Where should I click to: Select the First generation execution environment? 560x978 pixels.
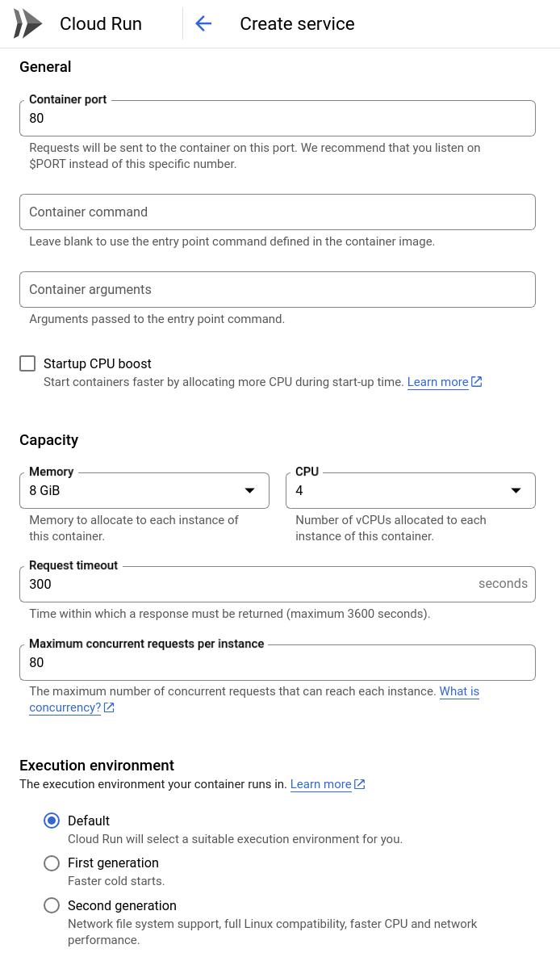[x=52, y=863]
